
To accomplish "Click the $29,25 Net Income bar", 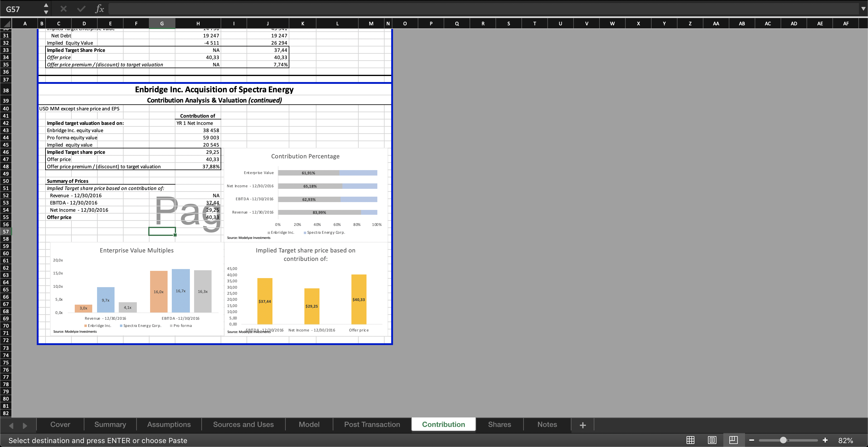I will tap(312, 306).
